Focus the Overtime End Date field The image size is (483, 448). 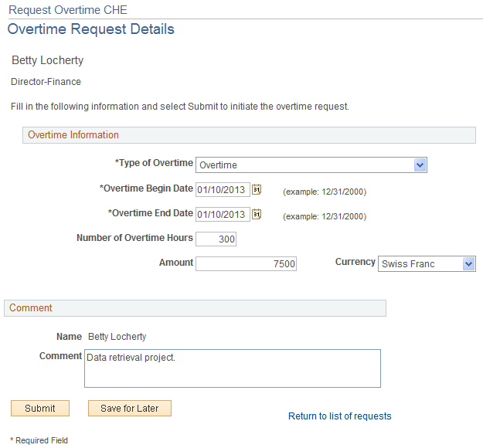click(x=223, y=215)
